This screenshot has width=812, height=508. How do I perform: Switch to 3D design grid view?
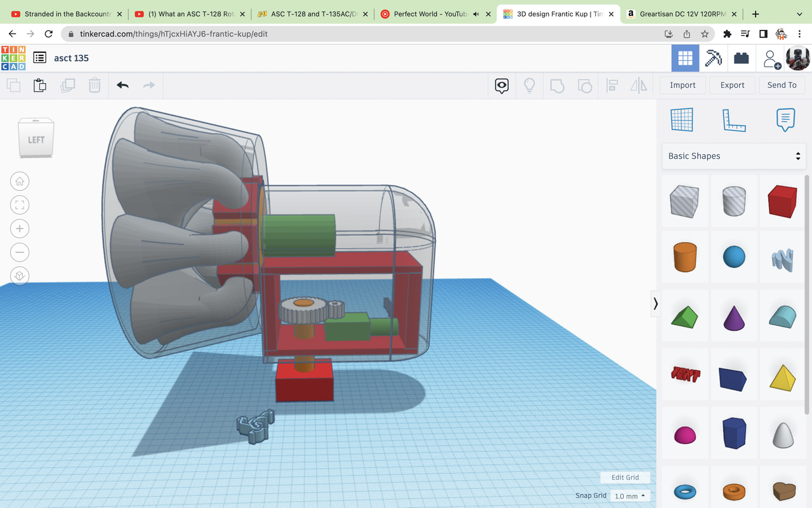click(x=685, y=58)
